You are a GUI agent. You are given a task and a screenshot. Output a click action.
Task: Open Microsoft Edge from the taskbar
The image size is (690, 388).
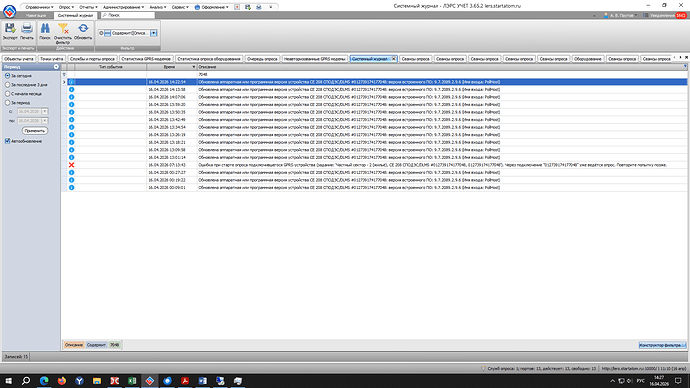44,381
